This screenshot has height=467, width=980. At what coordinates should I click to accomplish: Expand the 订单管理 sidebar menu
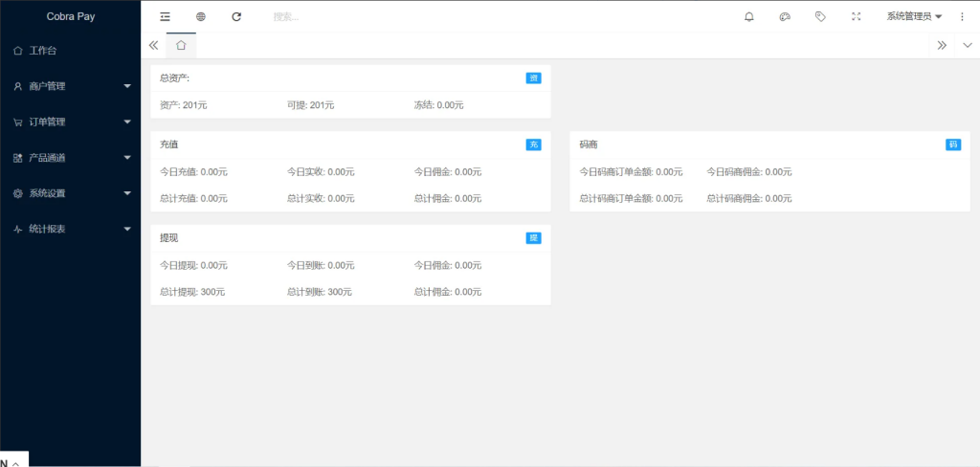point(70,122)
